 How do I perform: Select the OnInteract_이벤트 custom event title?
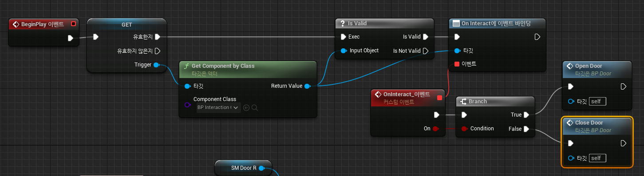point(407,94)
